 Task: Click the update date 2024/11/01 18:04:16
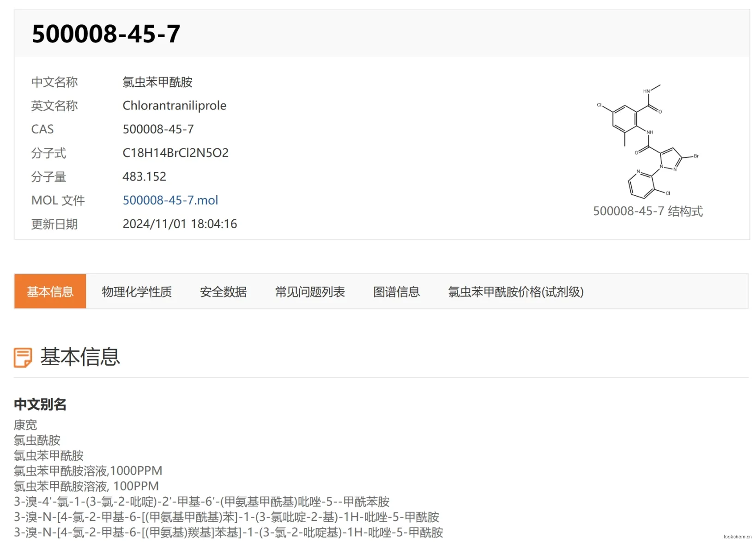click(180, 224)
